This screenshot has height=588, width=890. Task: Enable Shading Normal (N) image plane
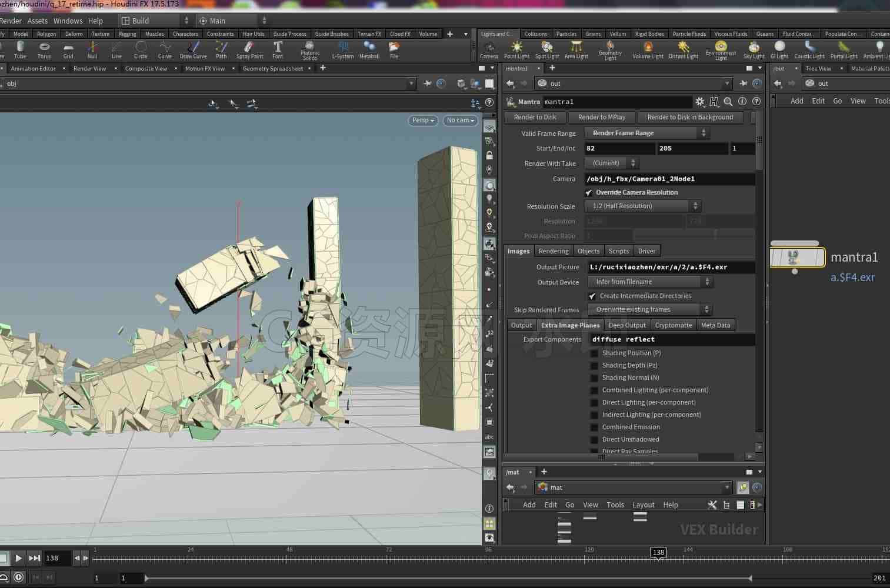coord(594,378)
